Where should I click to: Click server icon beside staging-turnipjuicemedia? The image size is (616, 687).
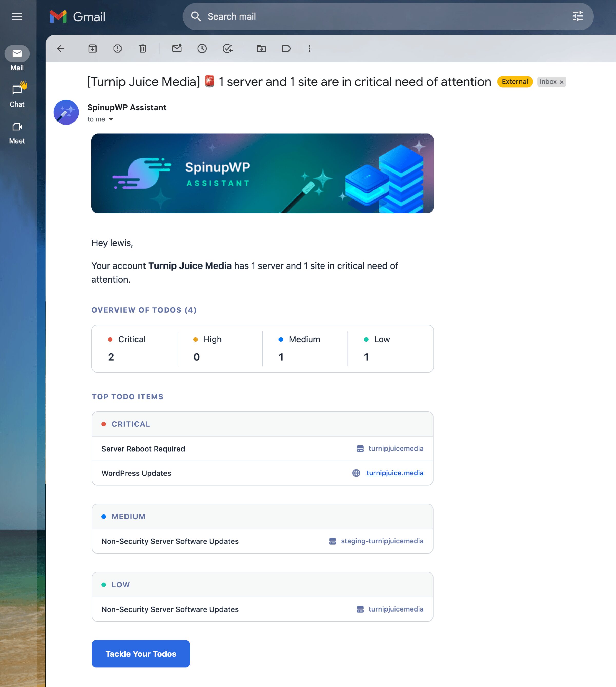(x=332, y=541)
